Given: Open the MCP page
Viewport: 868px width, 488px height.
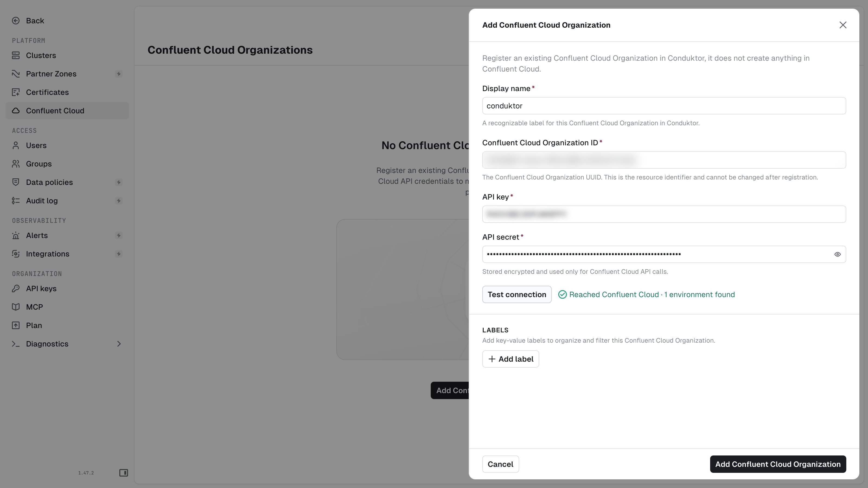Looking at the screenshot, I should click(x=67, y=307).
